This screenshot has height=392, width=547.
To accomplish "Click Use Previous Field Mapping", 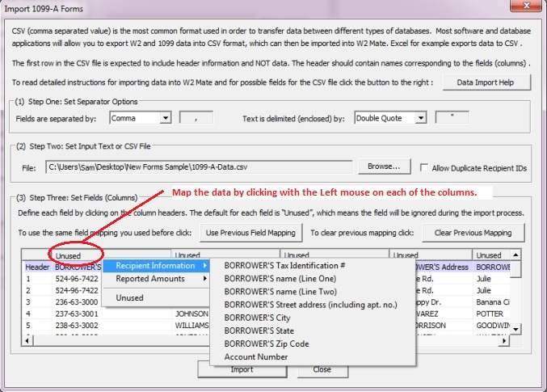I will (x=250, y=233).
